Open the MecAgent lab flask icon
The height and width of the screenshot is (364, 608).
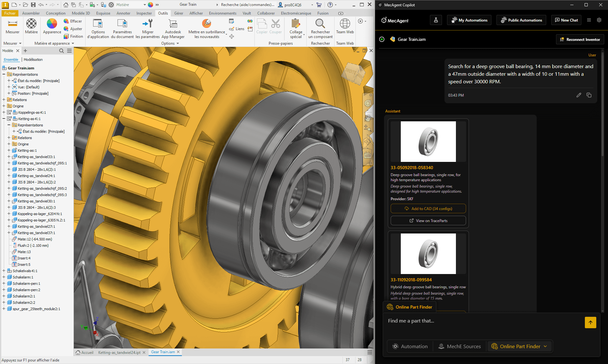click(436, 20)
